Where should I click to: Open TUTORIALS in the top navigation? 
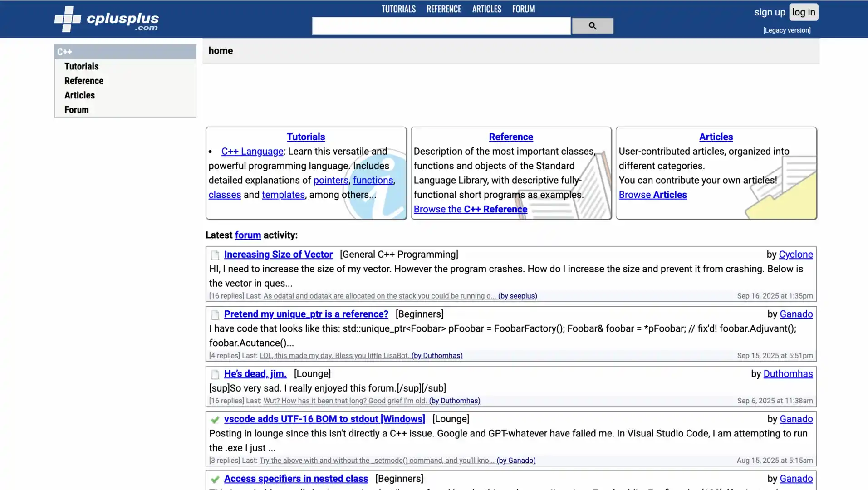tap(398, 9)
